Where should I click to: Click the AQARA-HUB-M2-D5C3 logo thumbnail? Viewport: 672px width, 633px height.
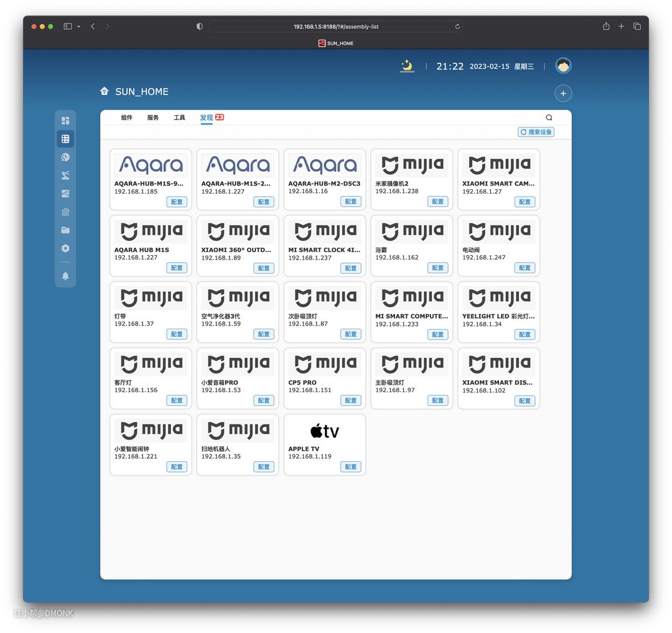325,165
